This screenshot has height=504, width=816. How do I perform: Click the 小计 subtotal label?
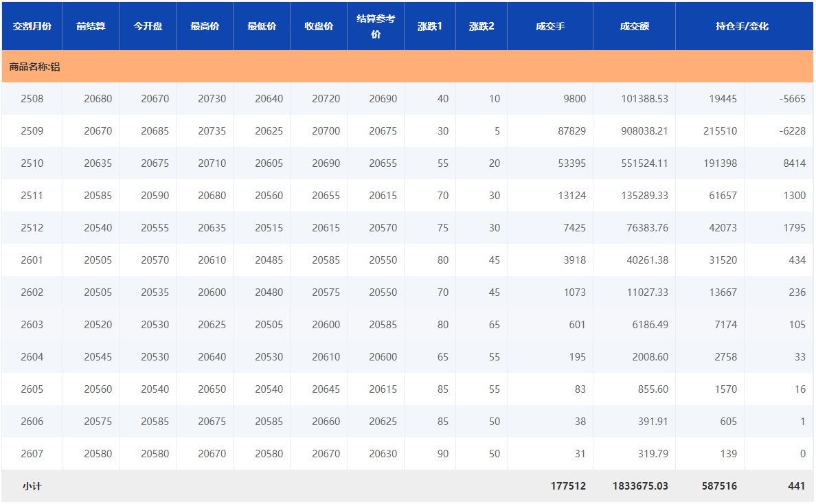pyautogui.click(x=32, y=486)
